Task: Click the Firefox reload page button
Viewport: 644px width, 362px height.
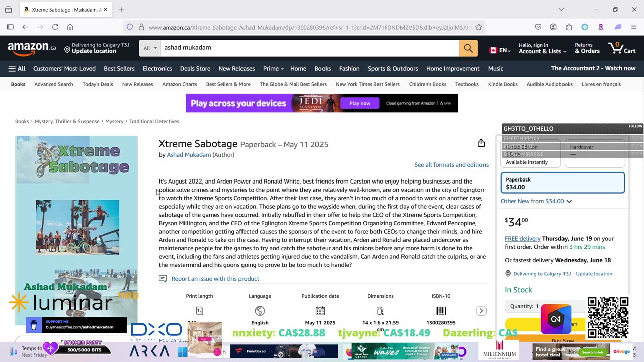Action: click(x=55, y=27)
